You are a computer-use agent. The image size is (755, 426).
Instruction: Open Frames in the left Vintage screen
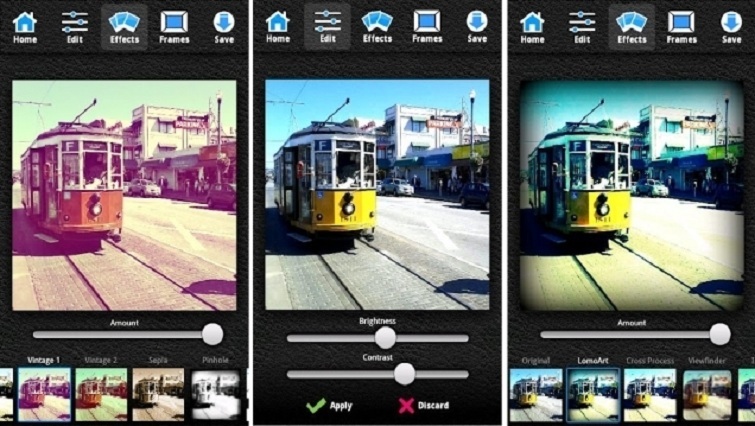coord(174,26)
